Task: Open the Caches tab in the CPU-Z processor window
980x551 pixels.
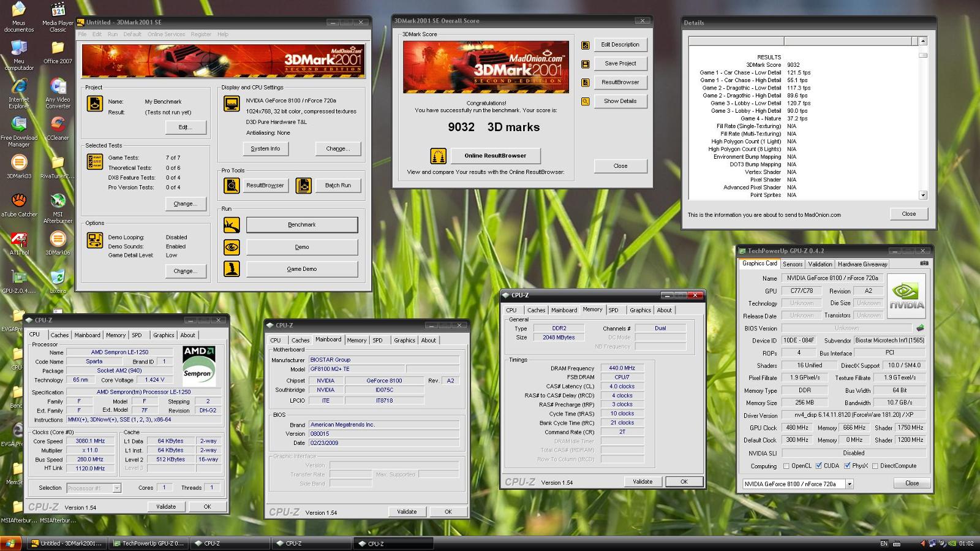Action: (x=59, y=335)
